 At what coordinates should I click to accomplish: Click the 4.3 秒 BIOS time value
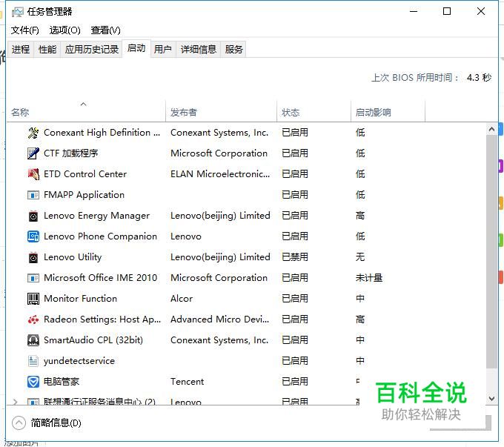coord(479,78)
